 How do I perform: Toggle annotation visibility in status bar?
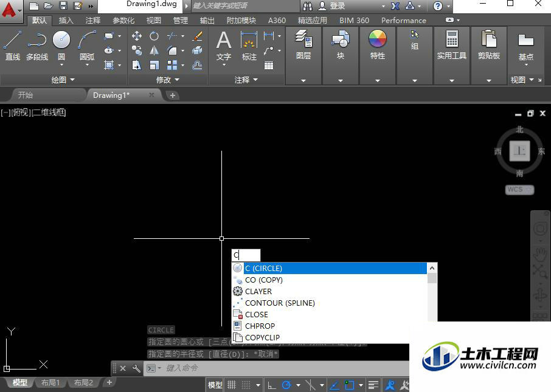pyautogui.click(x=390, y=385)
